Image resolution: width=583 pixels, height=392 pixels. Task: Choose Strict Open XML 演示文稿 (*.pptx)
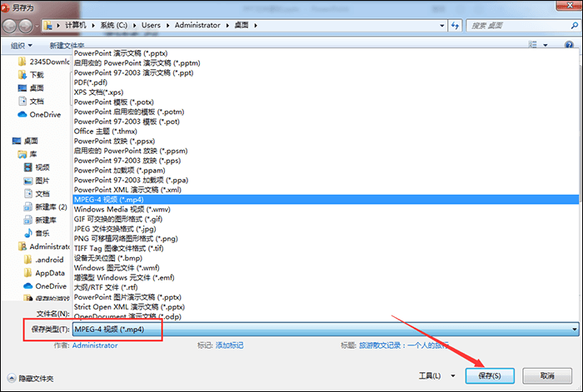pyautogui.click(x=326, y=307)
